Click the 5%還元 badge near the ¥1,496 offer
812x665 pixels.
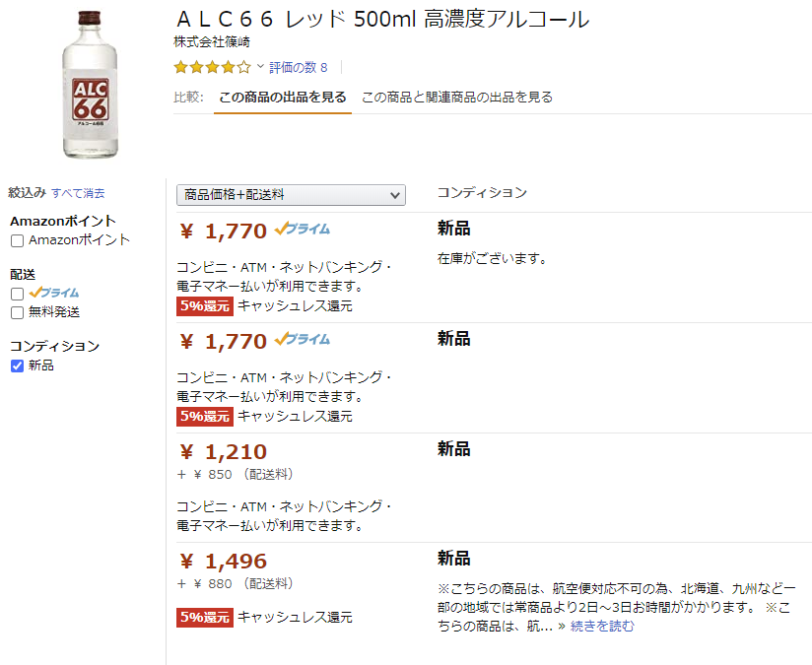tap(204, 618)
